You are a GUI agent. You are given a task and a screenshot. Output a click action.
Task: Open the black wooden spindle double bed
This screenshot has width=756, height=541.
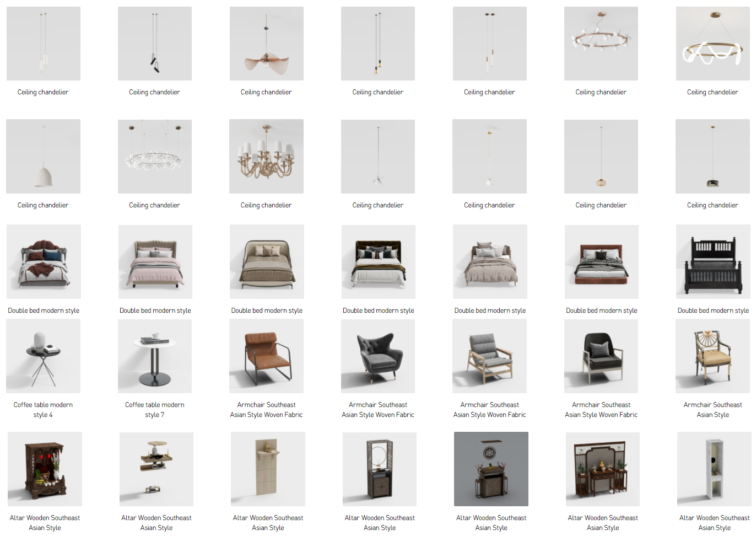[713, 261]
